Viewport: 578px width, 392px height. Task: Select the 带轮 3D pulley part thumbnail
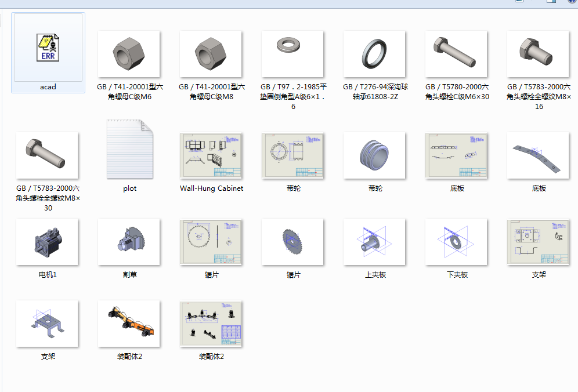pos(374,155)
